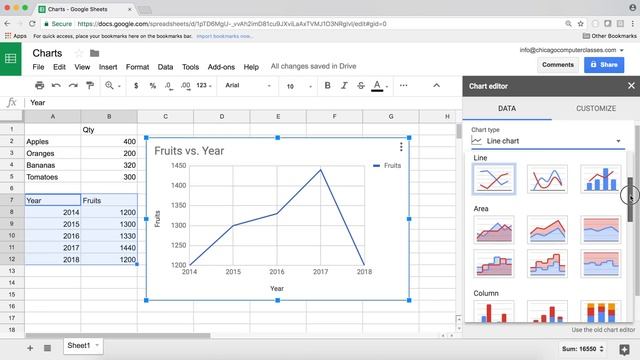Decrease decimal places

pos(168,86)
